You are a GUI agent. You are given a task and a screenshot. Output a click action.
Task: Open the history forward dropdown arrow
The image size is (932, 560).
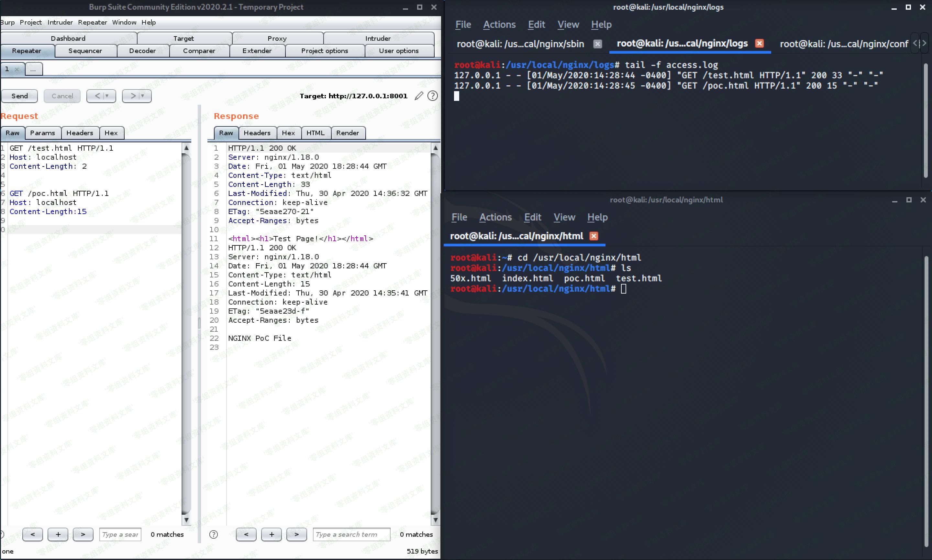point(143,96)
